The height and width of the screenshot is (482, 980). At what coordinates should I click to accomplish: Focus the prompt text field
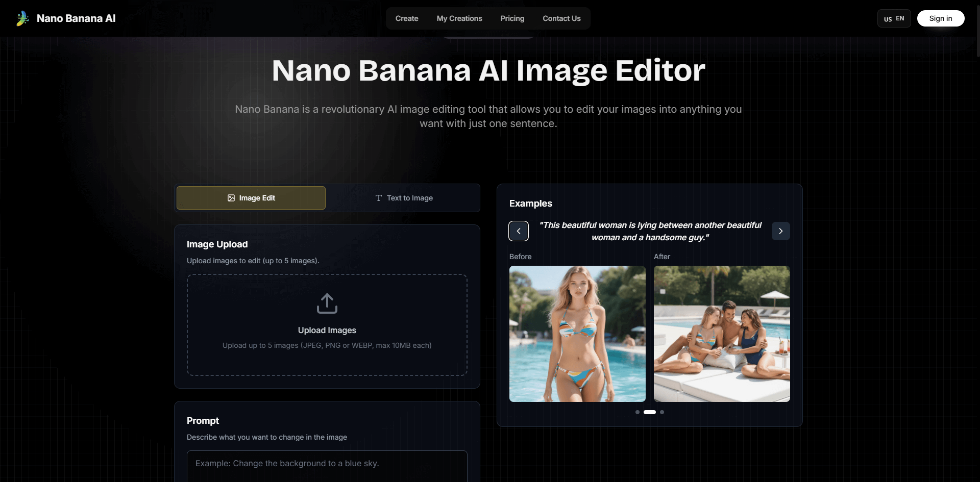[x=327, y=466]
